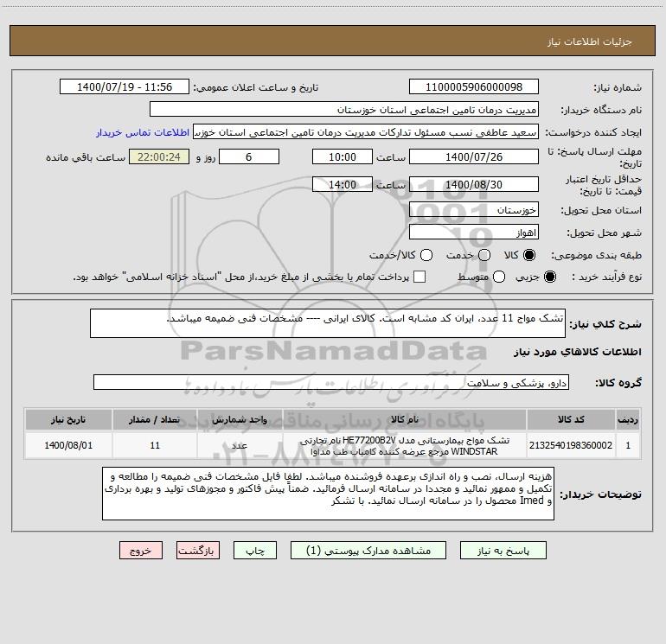Select the کالا radio button
Viewport: 666px width, 644px height.
(529, 255)
